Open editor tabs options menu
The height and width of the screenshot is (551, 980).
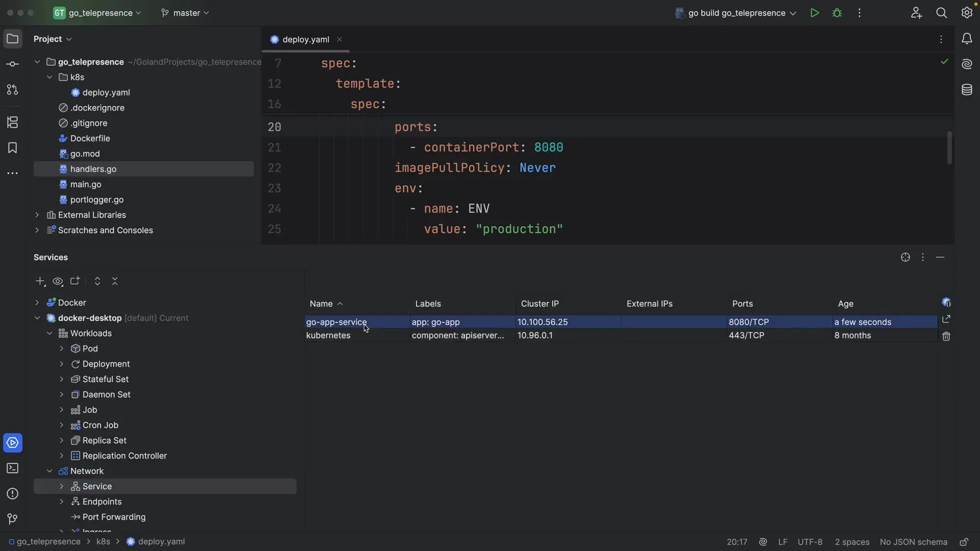point(941,39)
